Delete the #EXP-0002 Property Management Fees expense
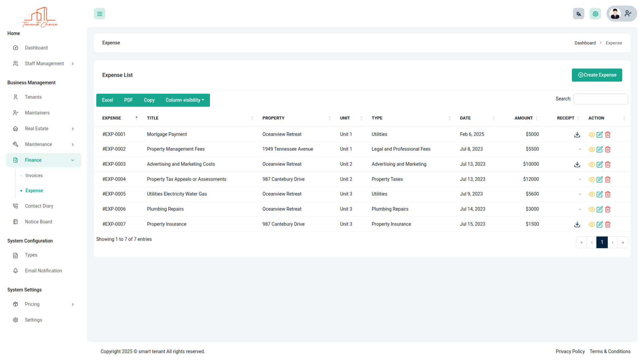Screen dimensions: 644x362 click(x=608, y=149)
